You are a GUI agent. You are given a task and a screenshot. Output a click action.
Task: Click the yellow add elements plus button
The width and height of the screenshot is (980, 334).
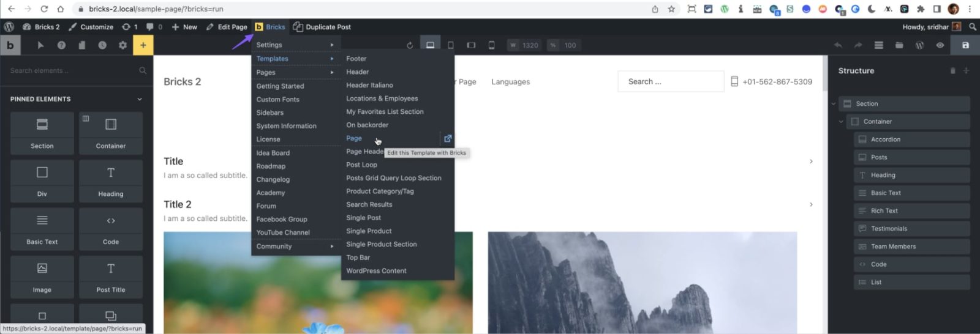143,45
